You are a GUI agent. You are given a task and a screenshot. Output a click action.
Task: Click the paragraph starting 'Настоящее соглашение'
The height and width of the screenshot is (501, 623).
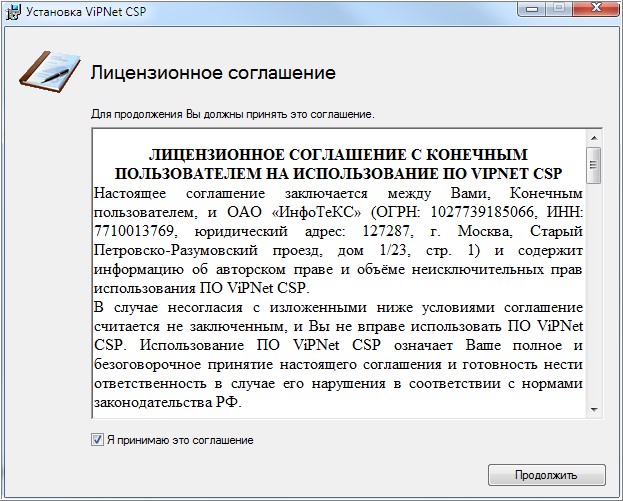[x=337, y=228]
